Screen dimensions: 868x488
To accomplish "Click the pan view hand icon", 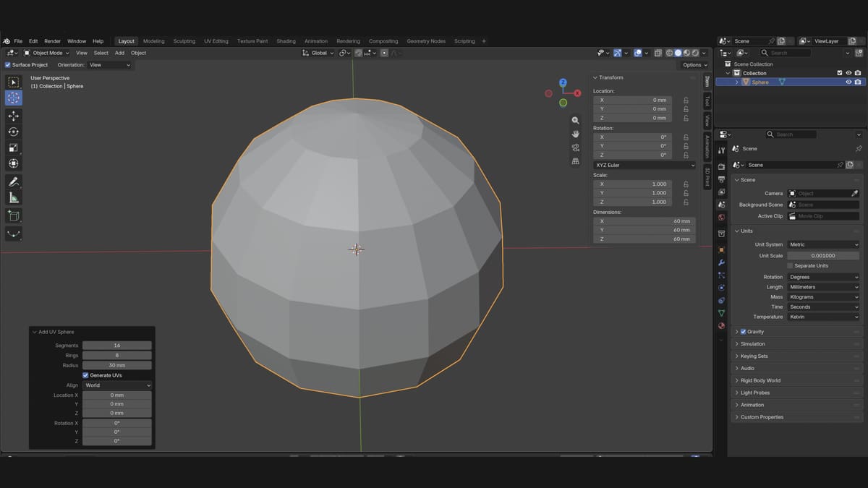I will [x=576, y=134].
